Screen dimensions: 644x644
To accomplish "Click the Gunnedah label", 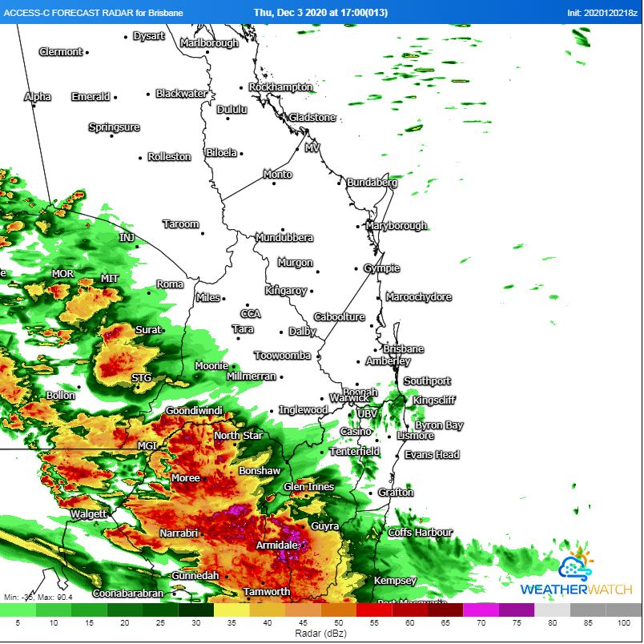I will pos(195,576).
